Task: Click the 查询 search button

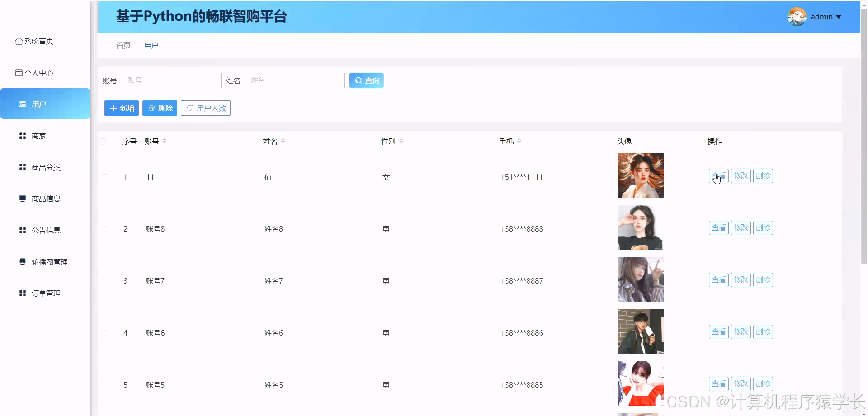Action: pyautogui.click(x=367, y=80)
